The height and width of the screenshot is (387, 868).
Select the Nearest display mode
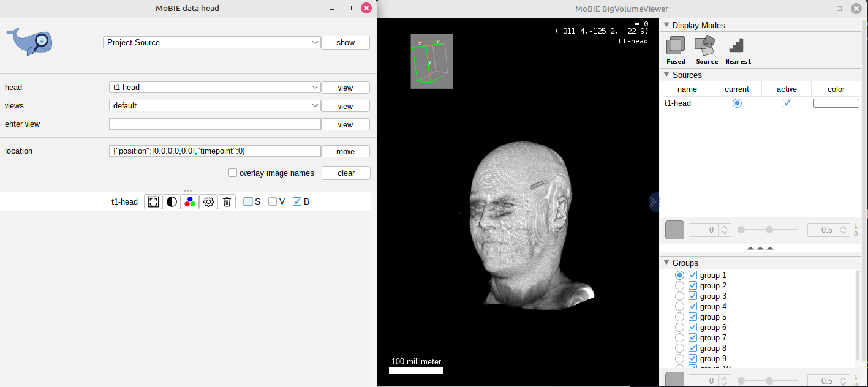(x=738, y=50)
